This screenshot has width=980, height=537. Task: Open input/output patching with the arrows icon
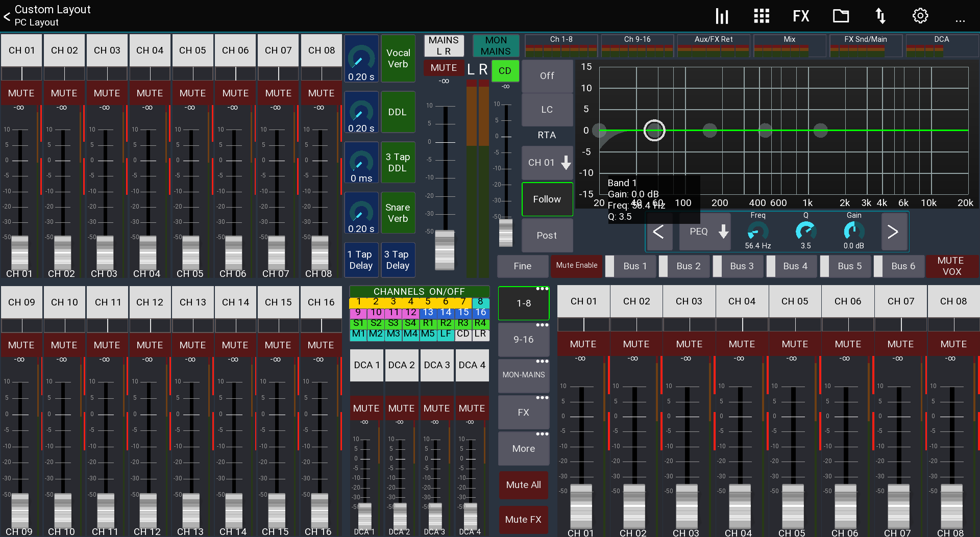(x=880, y=16)
